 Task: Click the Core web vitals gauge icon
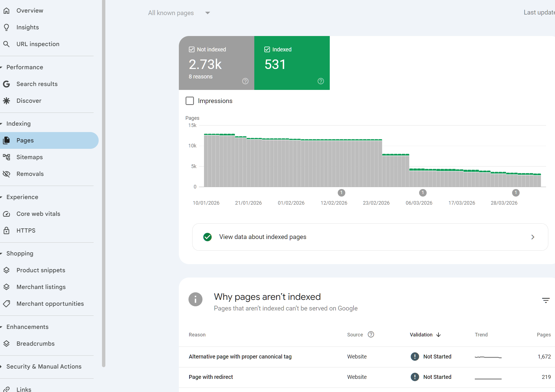6,214
